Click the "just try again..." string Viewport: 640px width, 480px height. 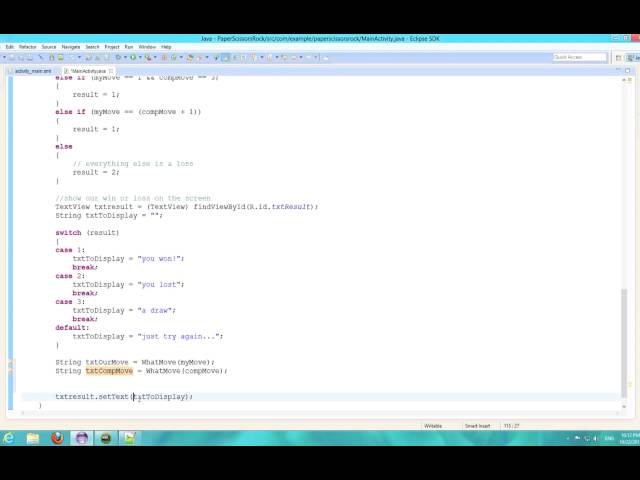coord(178,337)
